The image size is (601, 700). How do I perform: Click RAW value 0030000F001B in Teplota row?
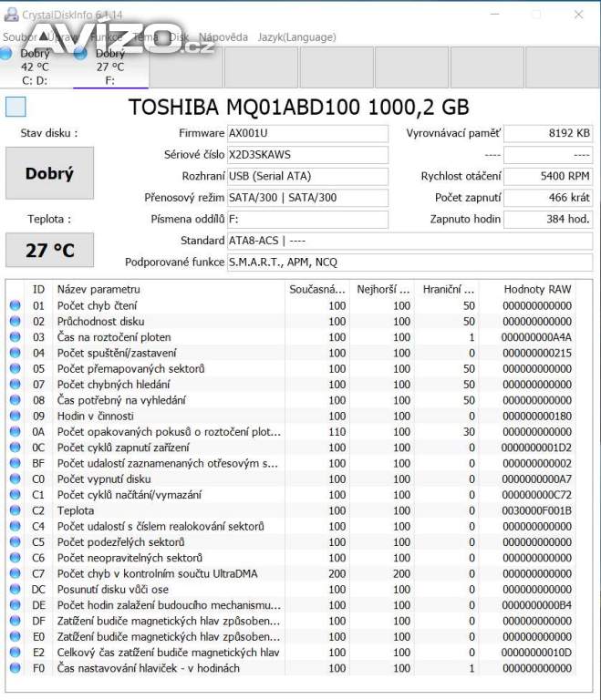536,510
